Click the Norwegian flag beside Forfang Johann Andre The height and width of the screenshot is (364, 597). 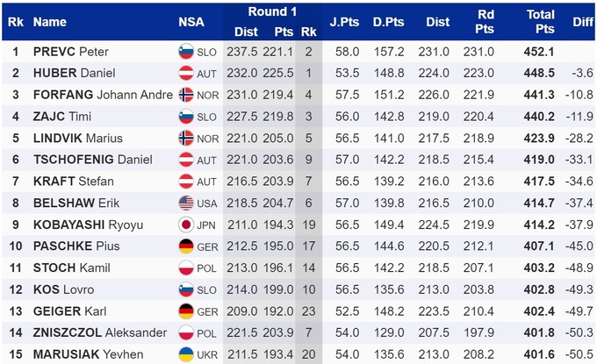(x=185, y=95)
